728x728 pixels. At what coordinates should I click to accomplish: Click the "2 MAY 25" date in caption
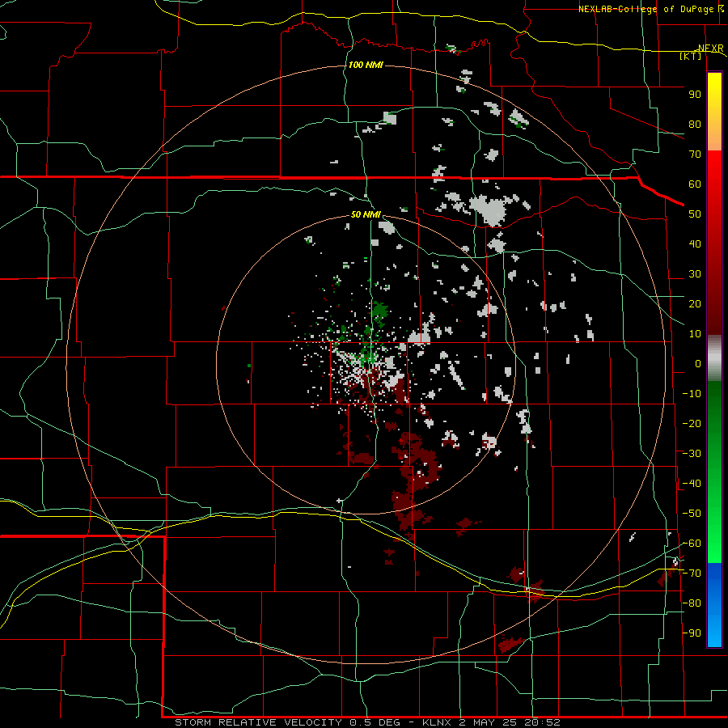pyautogui.click(x=488, y=722)
